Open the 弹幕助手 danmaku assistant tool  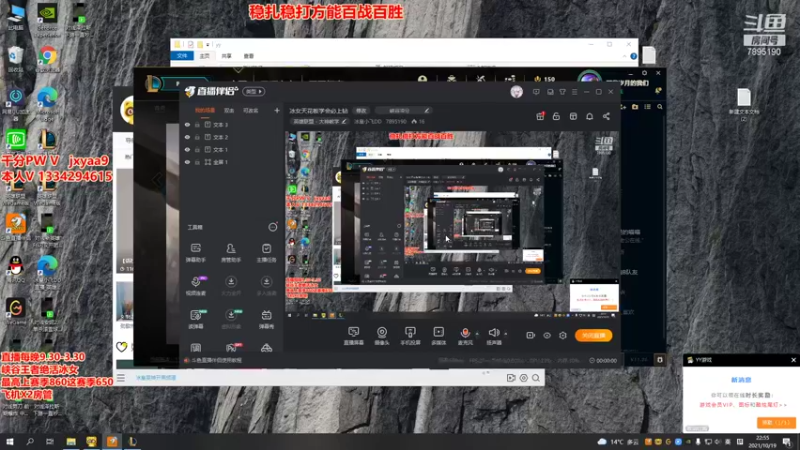pyautogui.click(x=195, y=252)
